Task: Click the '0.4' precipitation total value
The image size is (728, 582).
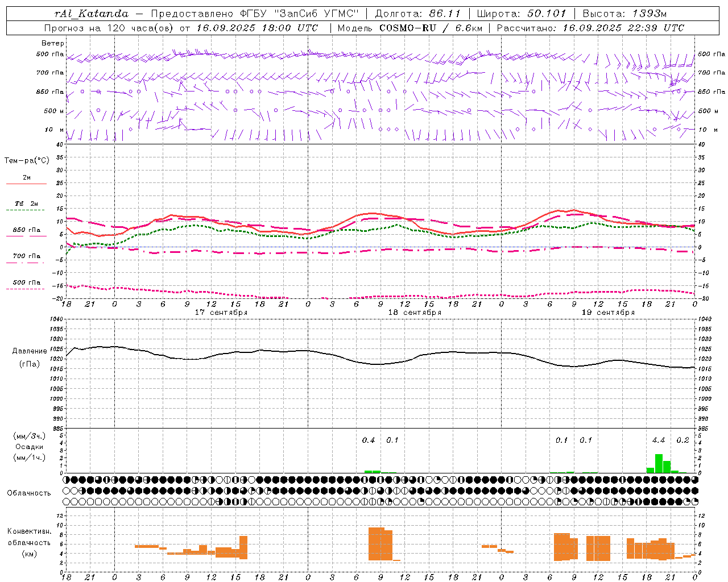Action: click(369, 440)
